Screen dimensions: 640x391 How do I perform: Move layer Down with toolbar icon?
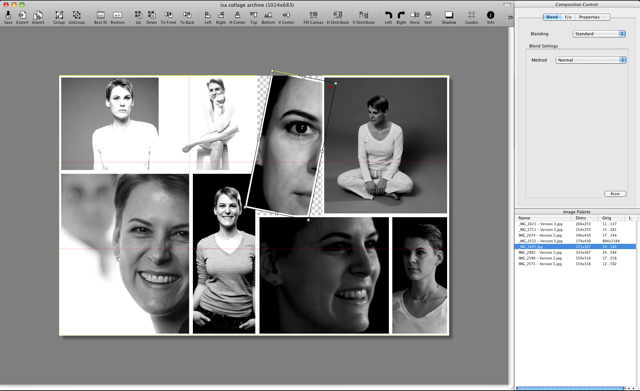click(x=151, y=17)
